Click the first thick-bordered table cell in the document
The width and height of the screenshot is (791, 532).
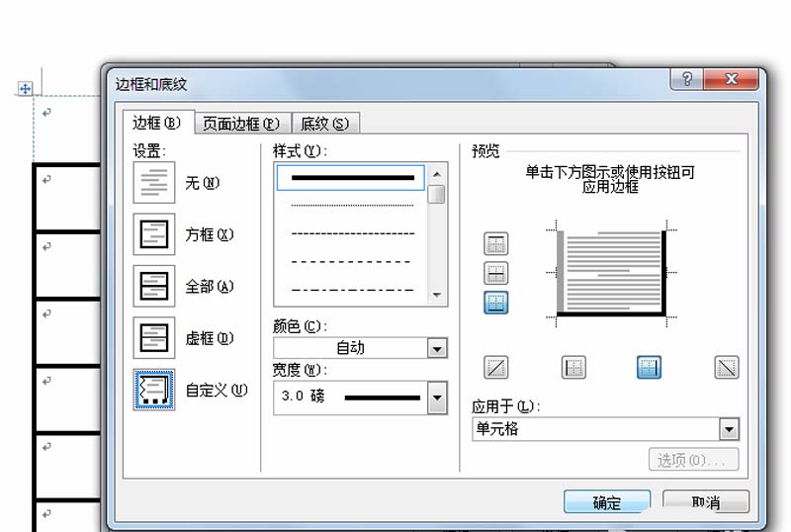point(68,198)
